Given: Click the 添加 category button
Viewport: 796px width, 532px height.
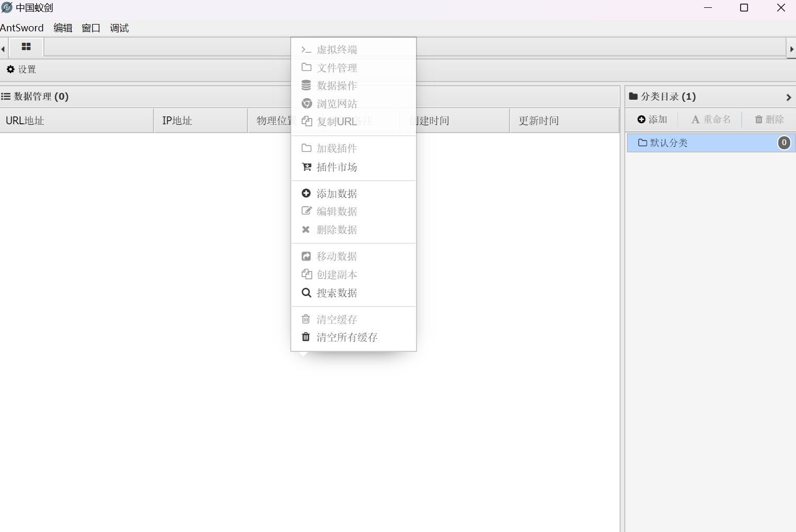Looking at the screenshot, I should tap(652, 120).
